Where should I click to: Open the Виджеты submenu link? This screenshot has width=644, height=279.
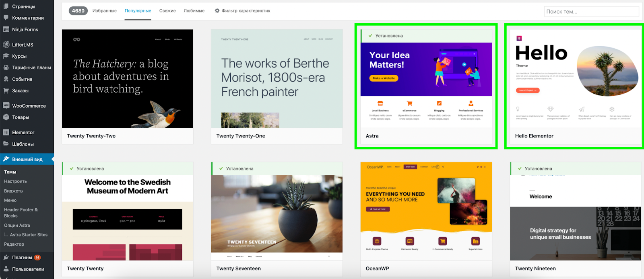point(14,191)
